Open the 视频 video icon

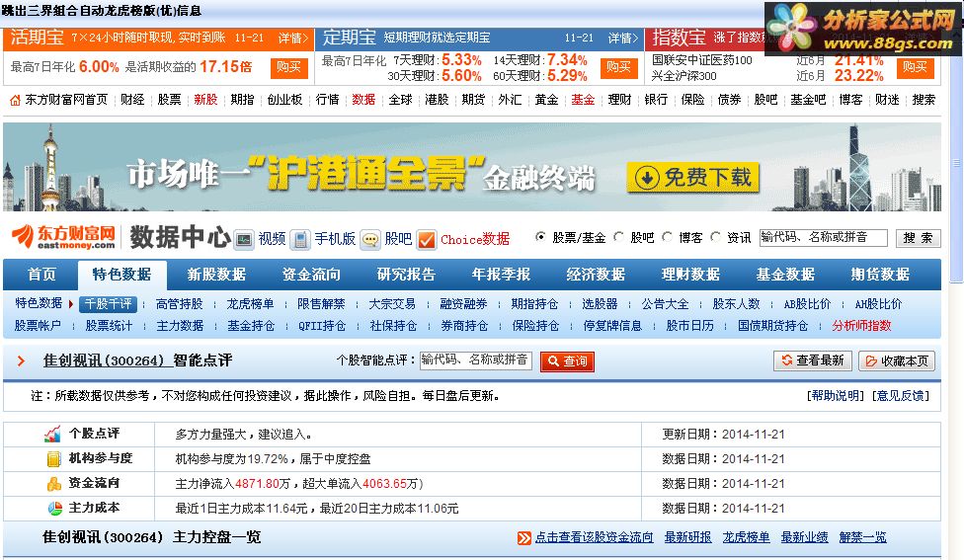(244, 239)
